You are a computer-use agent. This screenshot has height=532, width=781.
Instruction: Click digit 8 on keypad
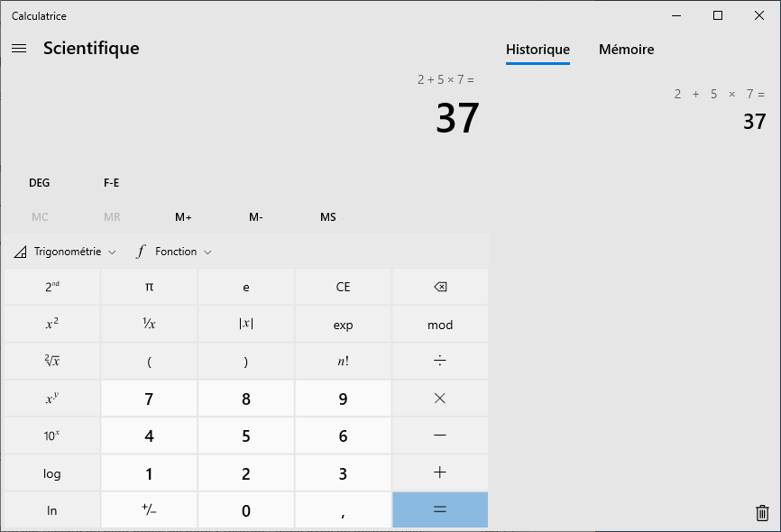coord(246,398)
